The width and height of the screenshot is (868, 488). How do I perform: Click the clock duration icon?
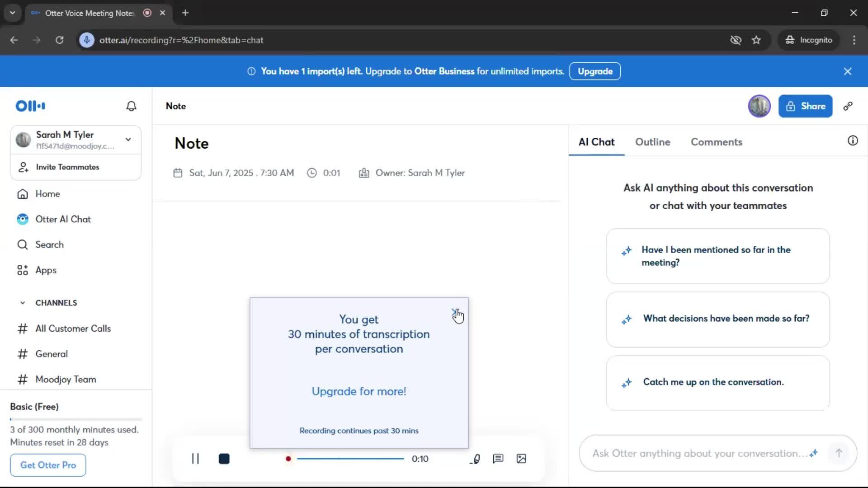312,173
